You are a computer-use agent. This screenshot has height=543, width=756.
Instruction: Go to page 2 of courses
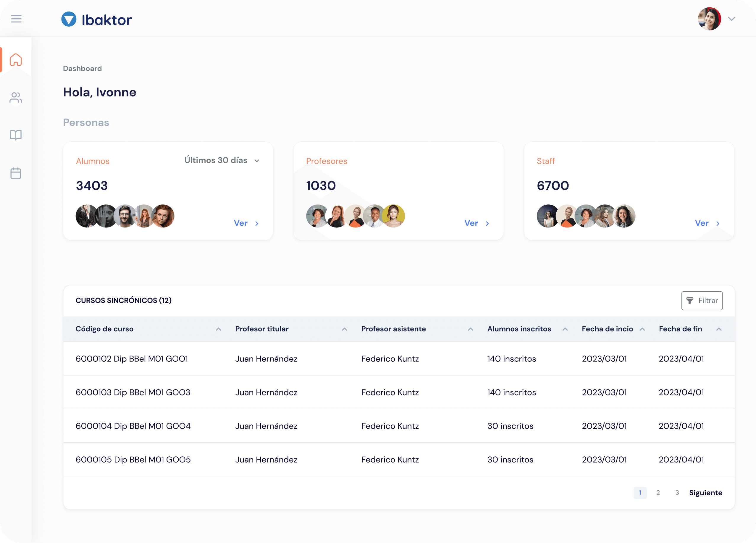tap(658, 492)
